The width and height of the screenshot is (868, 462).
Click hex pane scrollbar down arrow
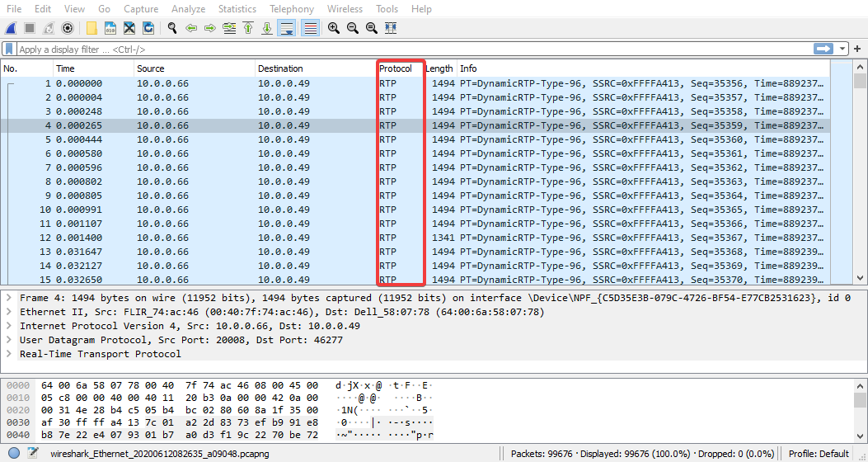pyautogui.click(x=860, y=436)
